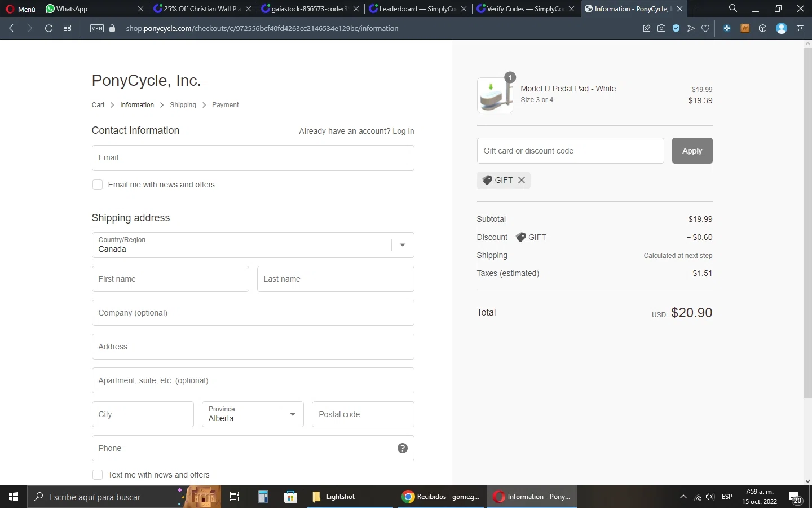
Task: Focus the First name field
Action: [170, 279]
